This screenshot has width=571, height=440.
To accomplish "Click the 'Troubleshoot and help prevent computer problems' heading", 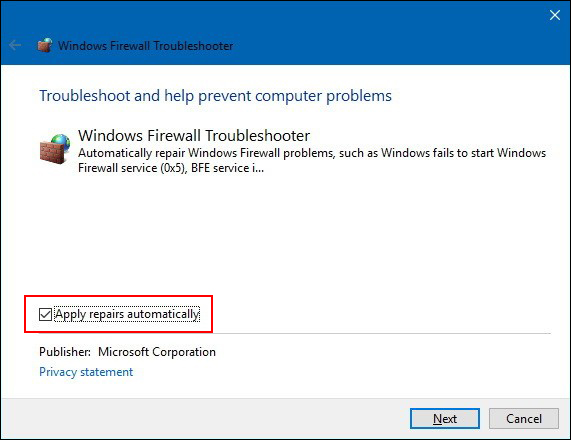I will click(x=215, y=96).
